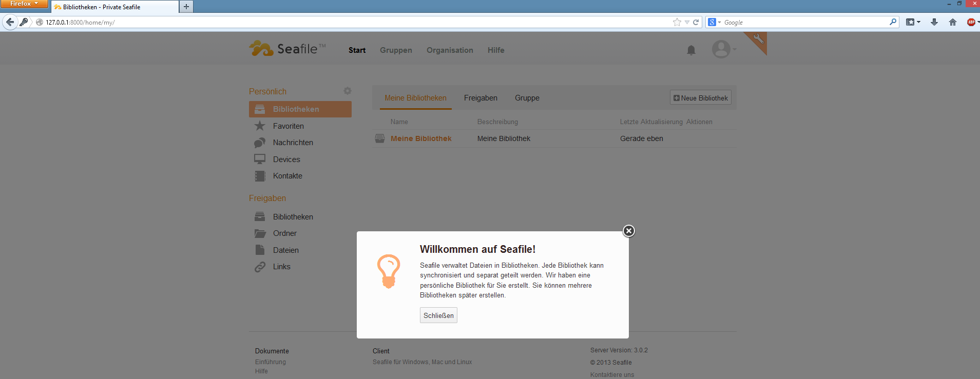
Task: Go to the browser home page icon
Action: (x=953, y=22)
